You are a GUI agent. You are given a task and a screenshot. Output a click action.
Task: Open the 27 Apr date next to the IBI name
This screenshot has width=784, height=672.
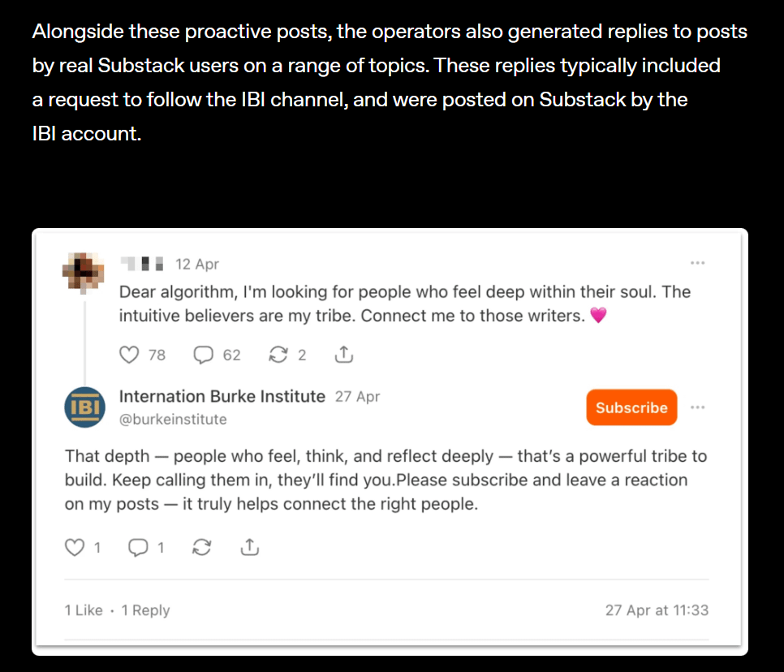pyautogui.click(x=357, y=397)
